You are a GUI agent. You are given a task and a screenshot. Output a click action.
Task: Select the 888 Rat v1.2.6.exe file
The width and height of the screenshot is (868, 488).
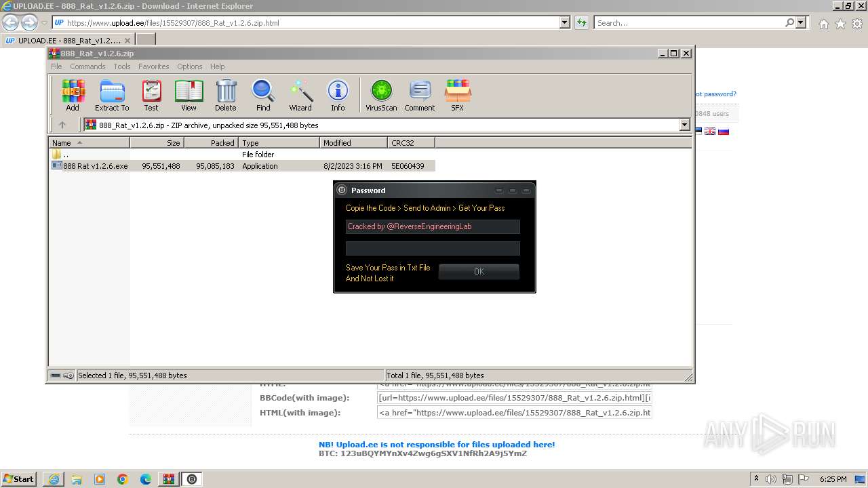point(243,166)
